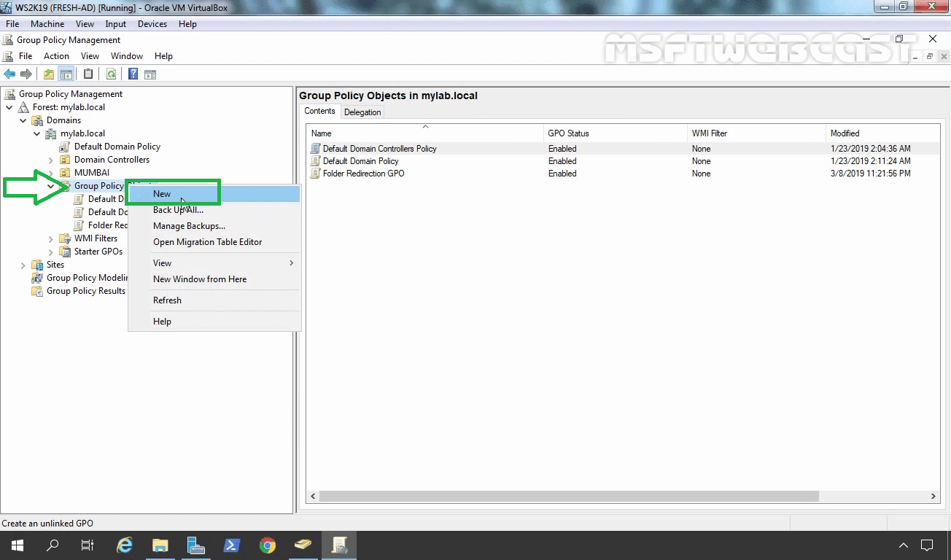The height and width of the screenshot is (560, 951).
Task: Open Google Chrome from the taskbar
Action: pos(268,545)
